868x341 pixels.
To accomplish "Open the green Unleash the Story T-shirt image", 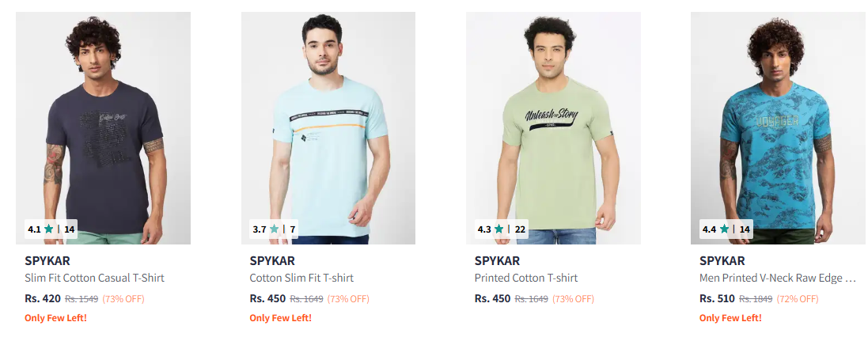I will [554, 128].
